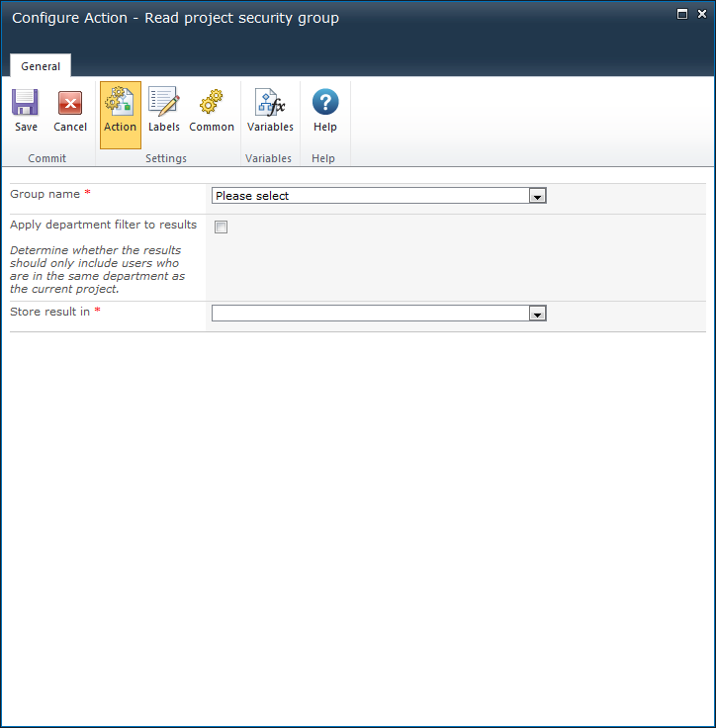Click the blue Help question mark icon
This screenshot has height=728, width=716.
coord(324,103)
